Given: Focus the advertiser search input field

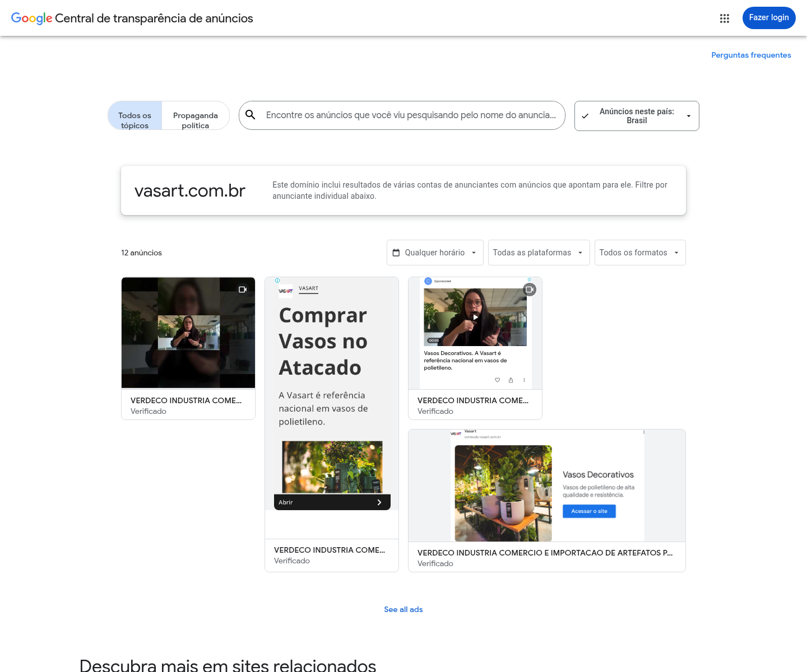Looking at the screenshot, I should pyautogui.click(x=411, y=115).
